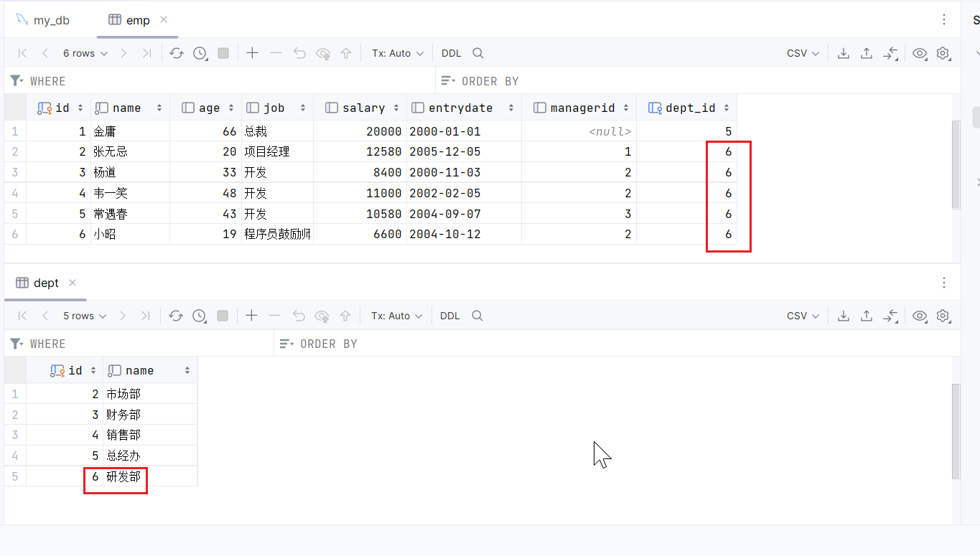Go to last page of dept
The height and width of the screenshot is (556, 980).
pyautogui.click(x=146, y=316)
